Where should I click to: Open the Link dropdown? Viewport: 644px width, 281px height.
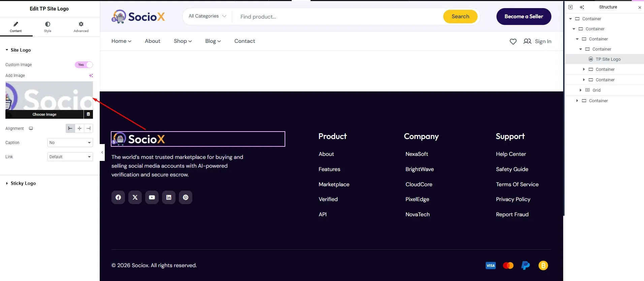click(x=70, y=157)
